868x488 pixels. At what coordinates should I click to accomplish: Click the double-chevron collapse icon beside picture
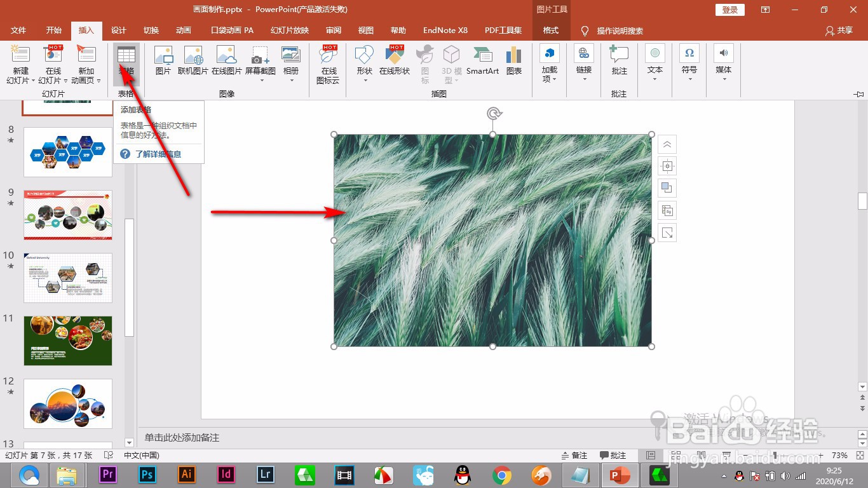click(x=667, y=144)
